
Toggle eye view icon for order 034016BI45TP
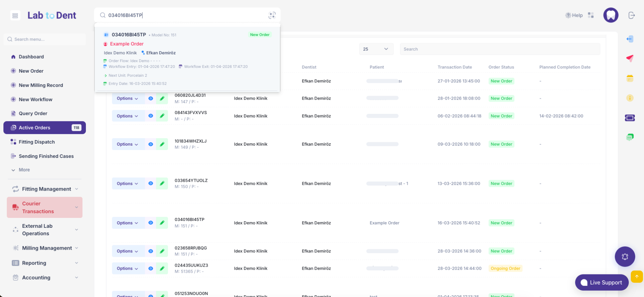click(151, 223)
